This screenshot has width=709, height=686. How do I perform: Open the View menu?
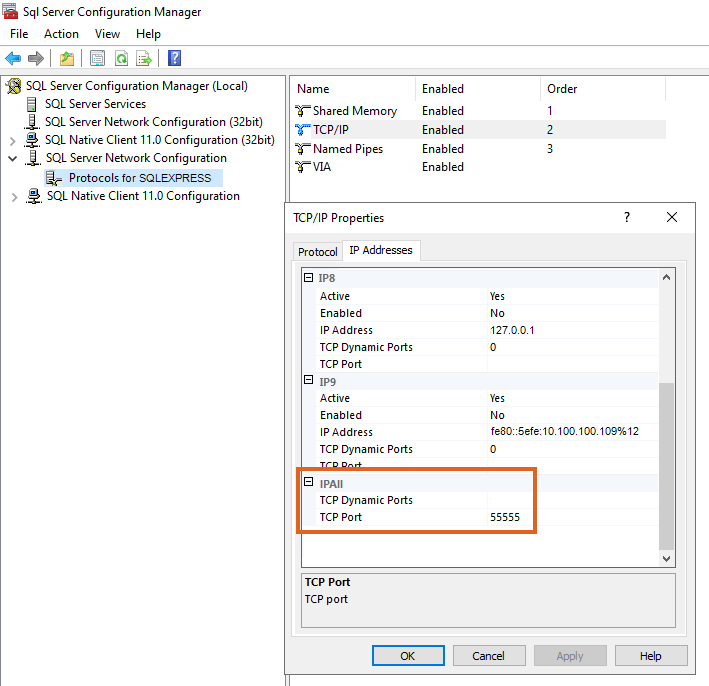[x=107, y=34]
